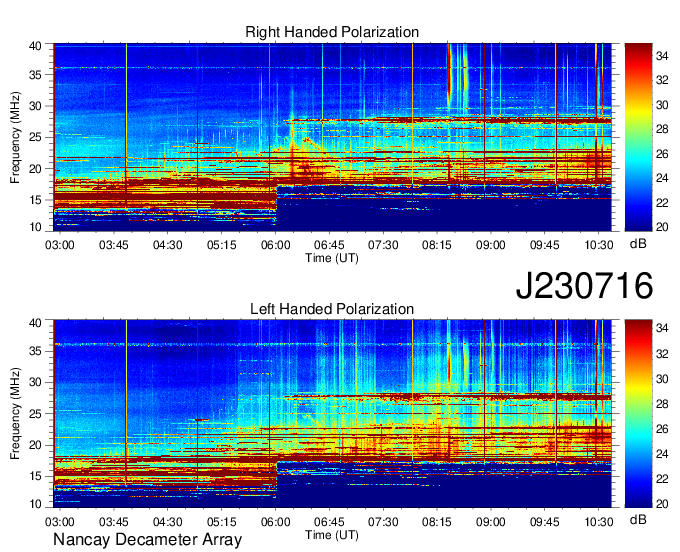
Task: Click the 03:00 time tick of lower plot
Action: point(60,522)
